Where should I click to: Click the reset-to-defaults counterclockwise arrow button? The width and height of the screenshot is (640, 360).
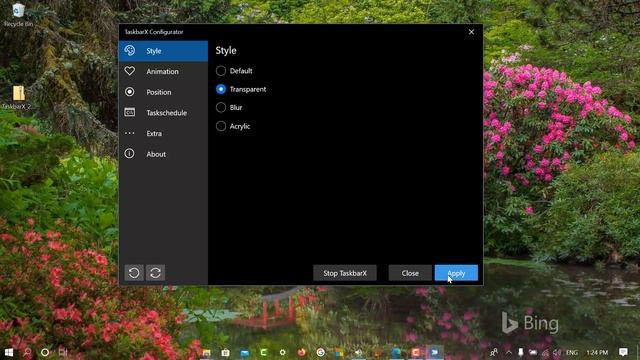pyautogui.click(x=134, y=273)
